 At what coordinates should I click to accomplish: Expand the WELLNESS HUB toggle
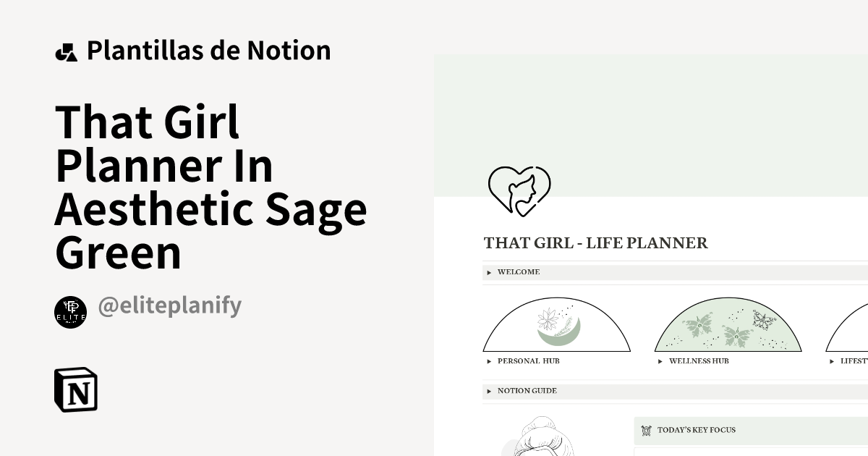660,360
